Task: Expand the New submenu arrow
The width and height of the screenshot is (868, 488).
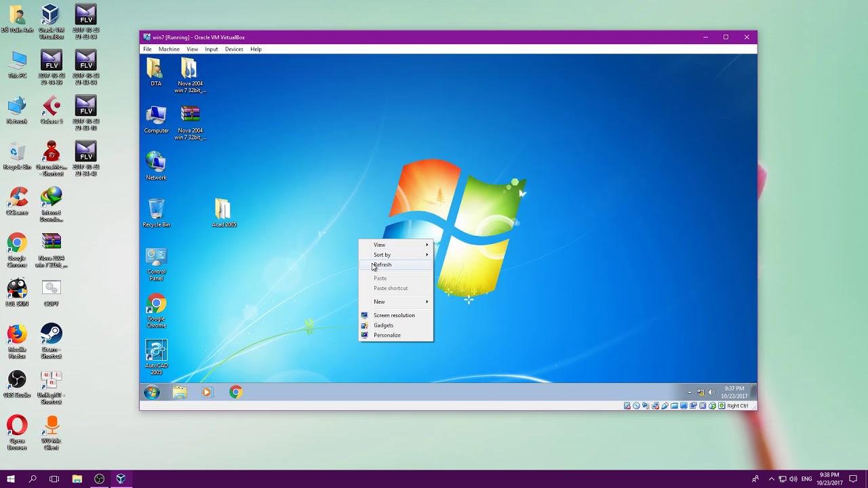Action: click(427, 302)
